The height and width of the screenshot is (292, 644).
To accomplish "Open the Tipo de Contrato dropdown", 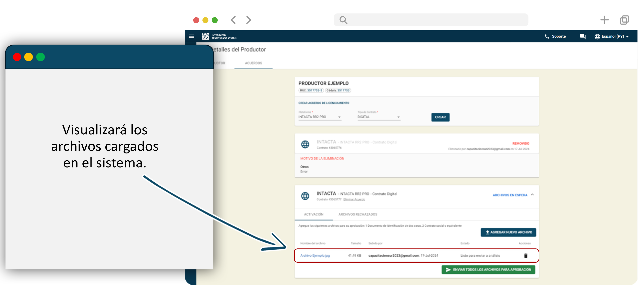I will pyautogui.click(x=378, y=117).
